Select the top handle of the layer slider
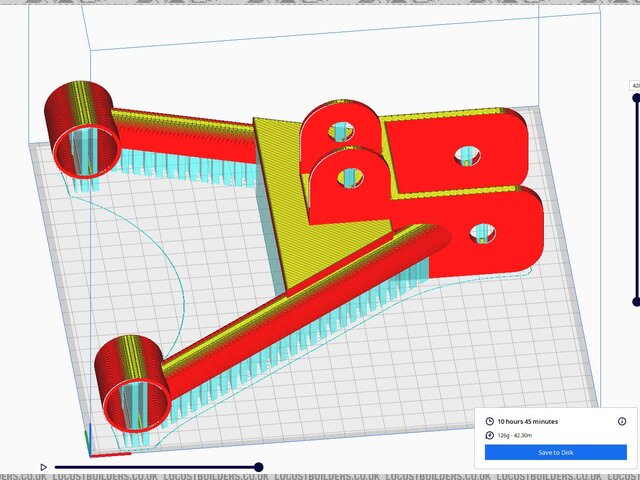This screenshot has width=640, height=480. click(636, 98)
